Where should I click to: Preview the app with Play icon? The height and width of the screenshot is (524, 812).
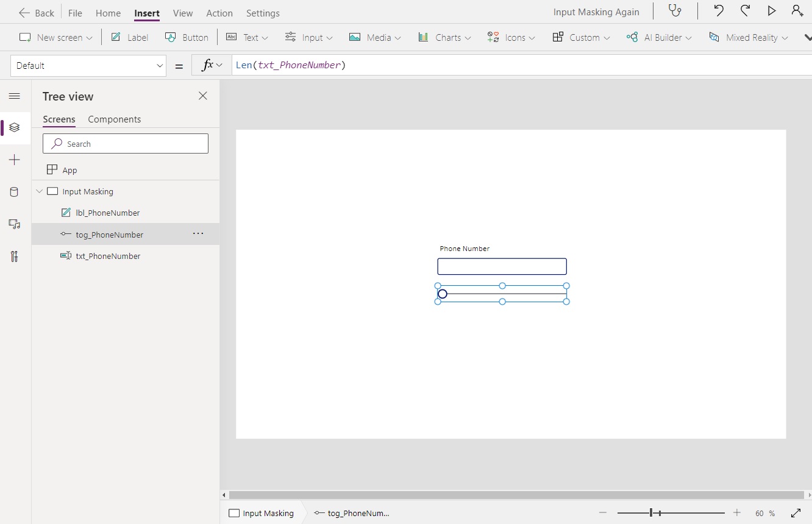click(771, 11)
